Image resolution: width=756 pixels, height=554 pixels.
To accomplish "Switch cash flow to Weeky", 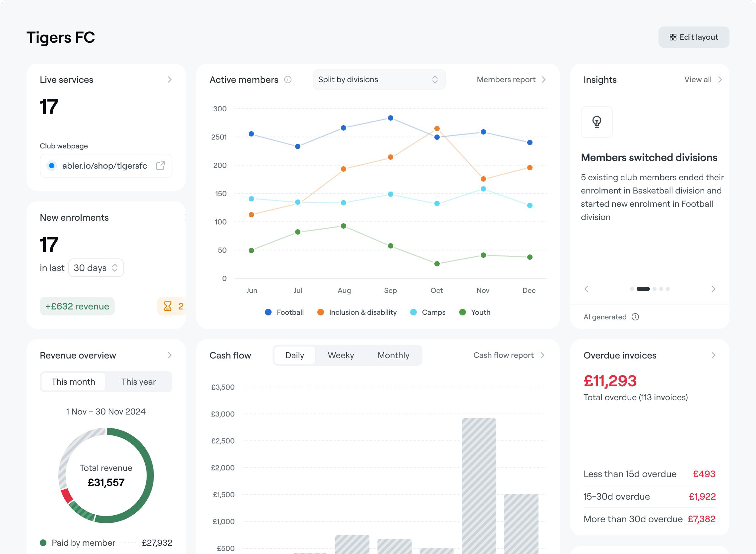I will pyautogui.click(x=341, y=356).
